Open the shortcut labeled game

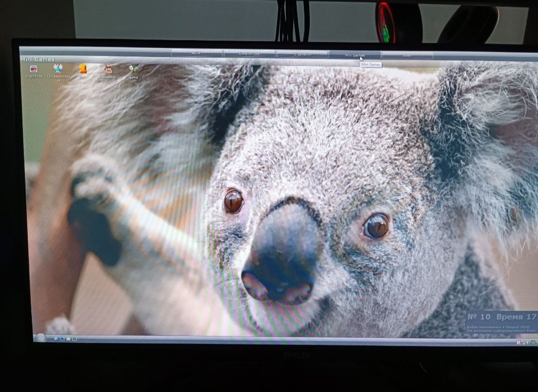coord(134,72)
